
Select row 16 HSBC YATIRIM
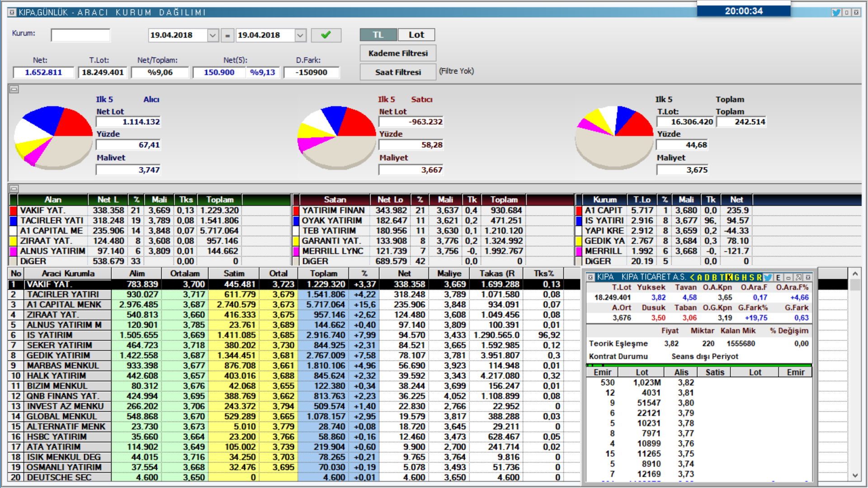[294, 437]
